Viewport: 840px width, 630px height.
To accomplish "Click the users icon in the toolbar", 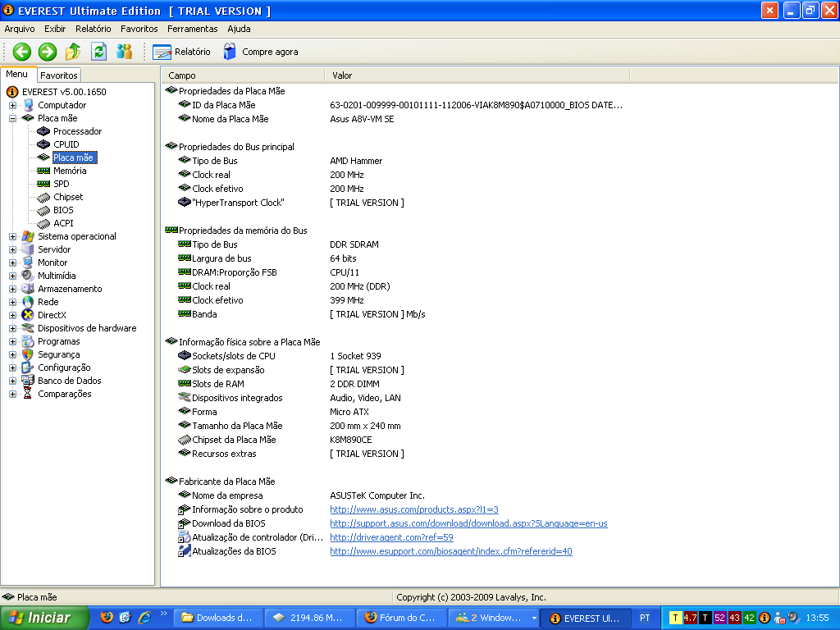I will tap(124, 52).
